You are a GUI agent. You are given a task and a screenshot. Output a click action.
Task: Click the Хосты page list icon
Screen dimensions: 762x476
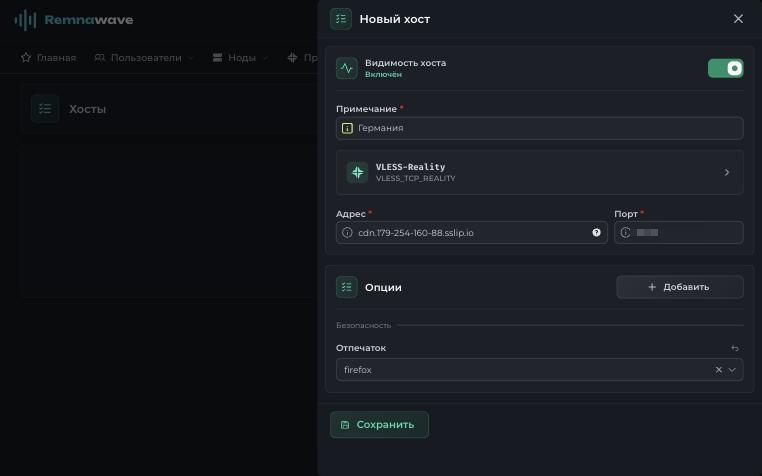click(x=45, y=109)
